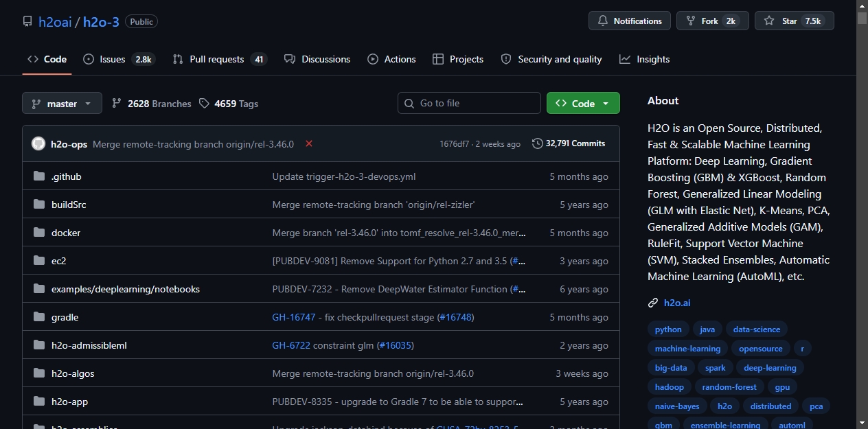Screen dimensions: 868x429
Task: Open the Projects tab
Action: tap(458, 59)
